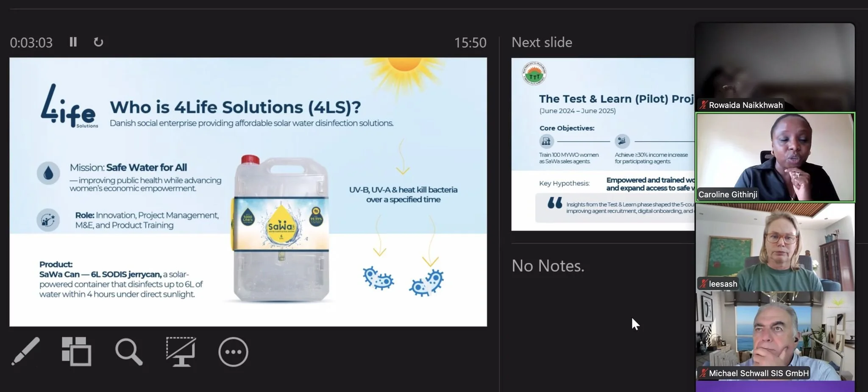Screen dimensions: 868x392
Task: Click 'Key Hypothesis:' on next slide
Action: click(x=564, y=183)
